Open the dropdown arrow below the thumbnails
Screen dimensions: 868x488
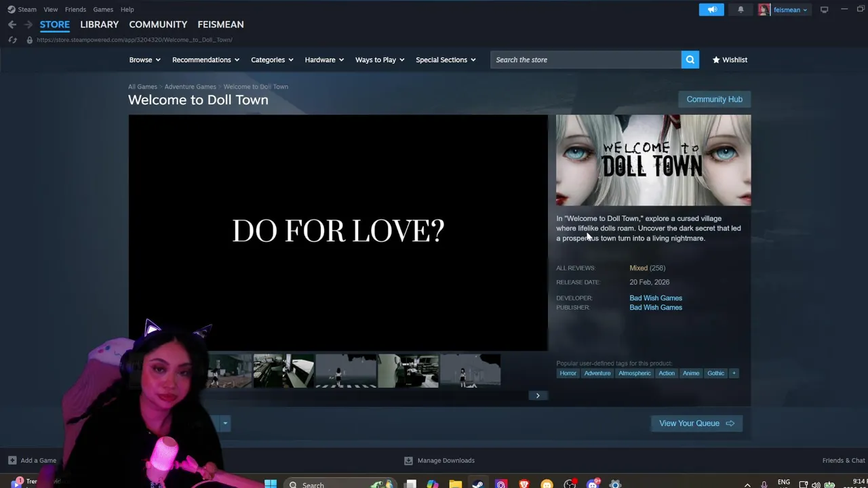tap(225, 424)
